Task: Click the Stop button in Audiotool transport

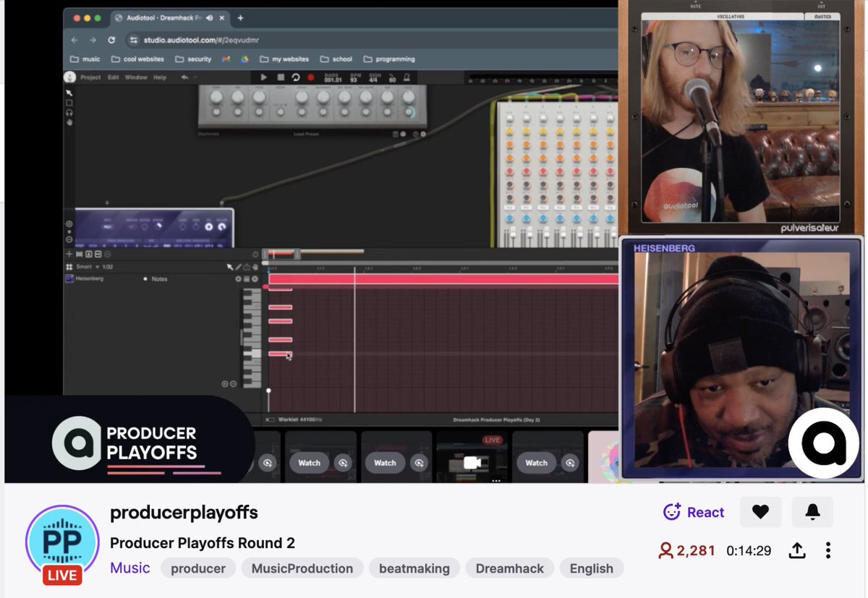Action: pyautogui.click(x=281, y=77)
